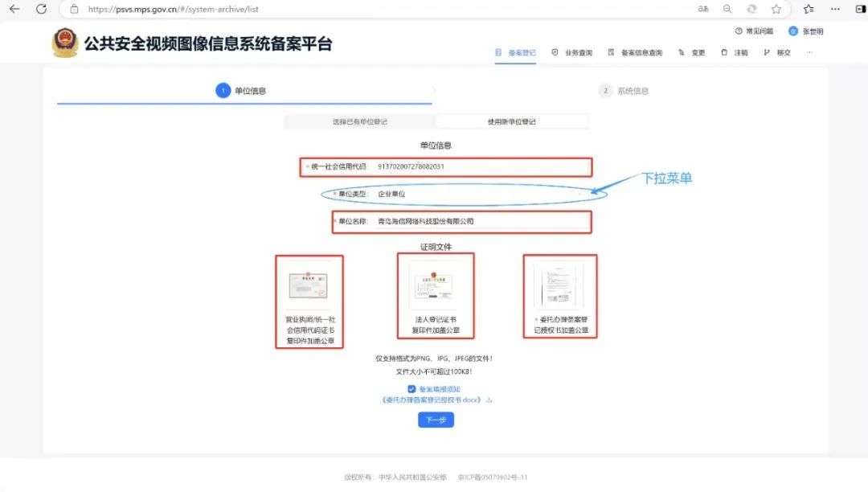Click the 常见问题 question mark icon
Screen dimensions: 868x492
click(739, 31)
